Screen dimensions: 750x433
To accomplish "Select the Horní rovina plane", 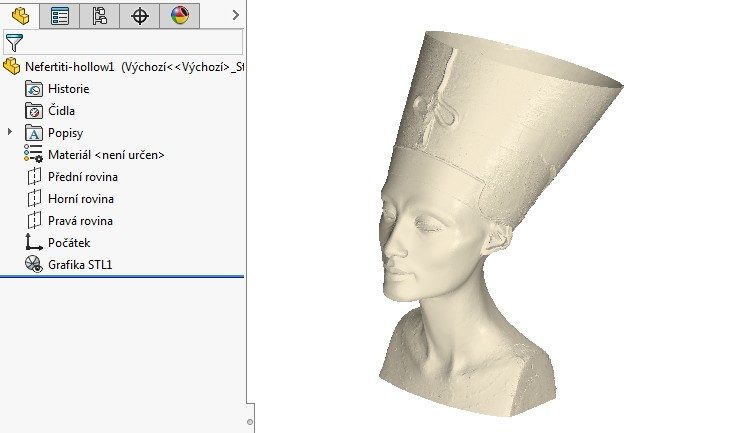I will (81, 199).
